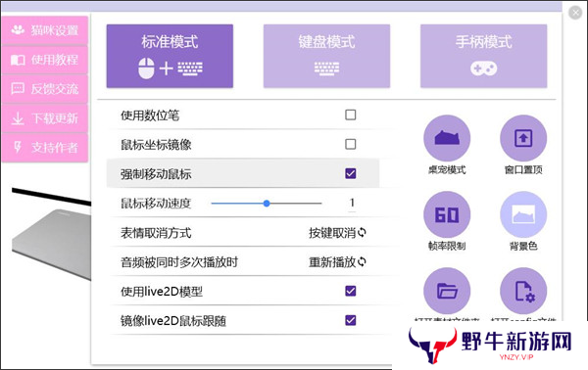The width and height of the screenshot is (588, 370).
Task: Cycle the 表情取消方式 option 按键取消
Action: point(337,233)
